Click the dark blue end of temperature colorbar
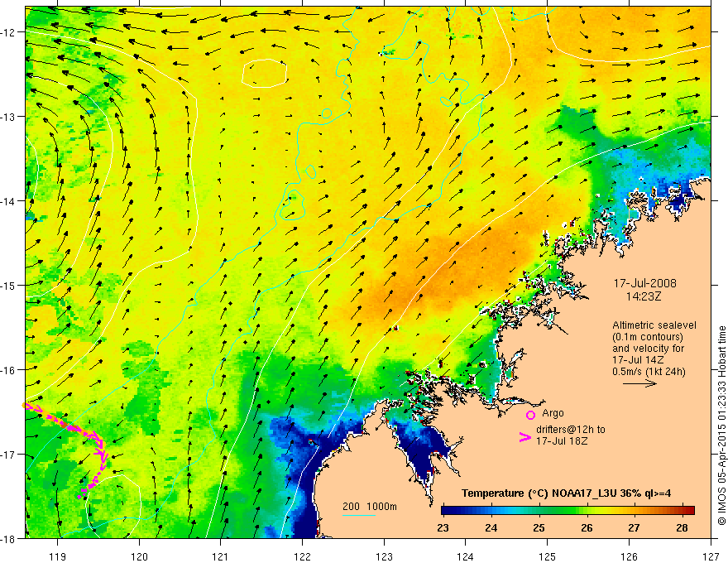This screenshot has width=728, height=563. click(453, 511)
